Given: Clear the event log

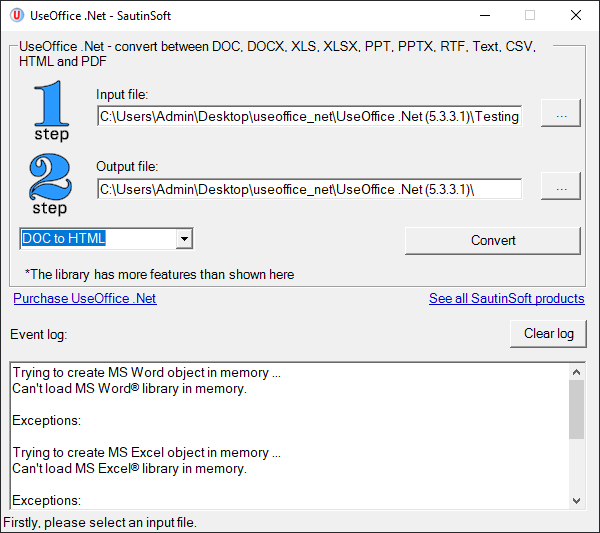Looking at the screenshot, I should click(548, 333).
